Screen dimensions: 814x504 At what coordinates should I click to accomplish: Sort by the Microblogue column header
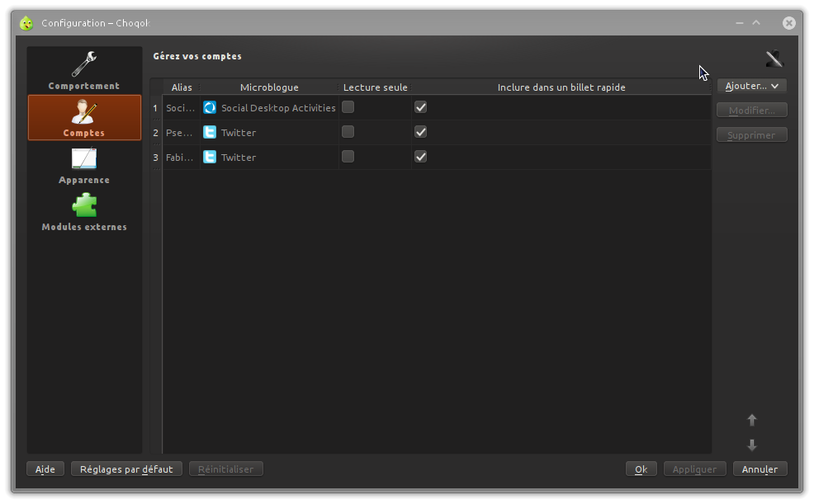pos(269,87)
